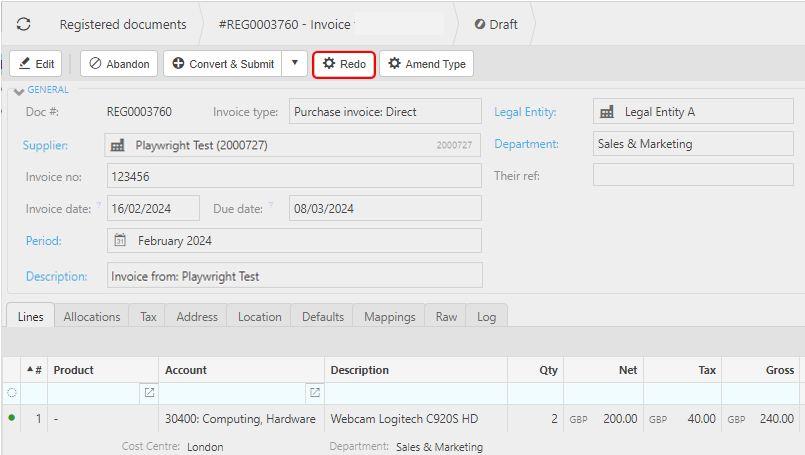Click the Abandon button
Image resolution: width=805 pixels, height=455 pixels.
tap(119, 64)
